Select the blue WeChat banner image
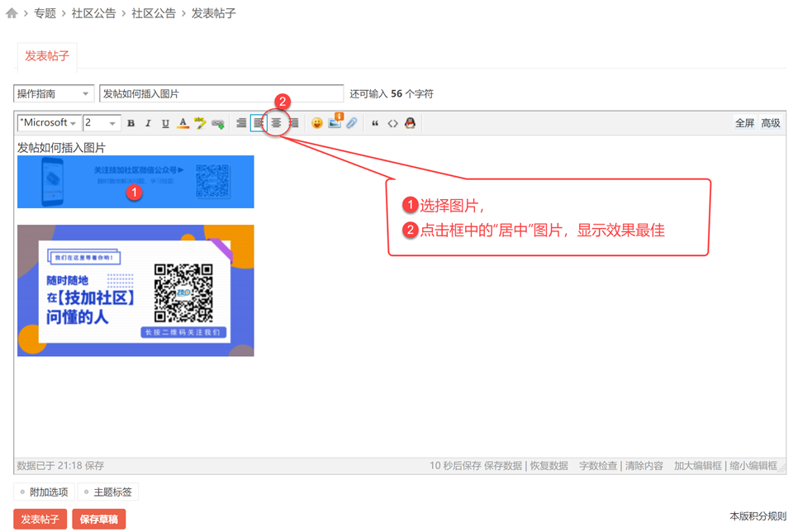 (x=135, y=182)
